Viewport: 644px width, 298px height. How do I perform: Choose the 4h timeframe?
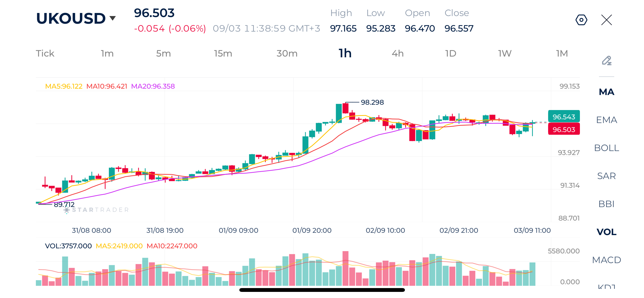pyautogui.click(x=398, y=53)
